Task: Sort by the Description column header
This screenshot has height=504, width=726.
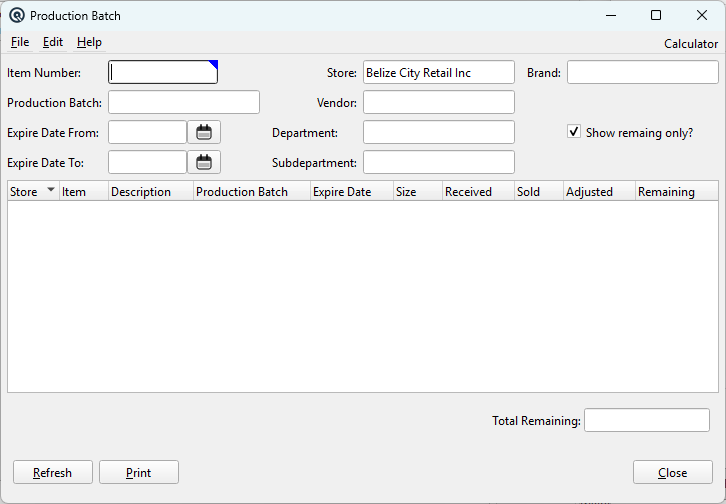Action: point(151,192)
